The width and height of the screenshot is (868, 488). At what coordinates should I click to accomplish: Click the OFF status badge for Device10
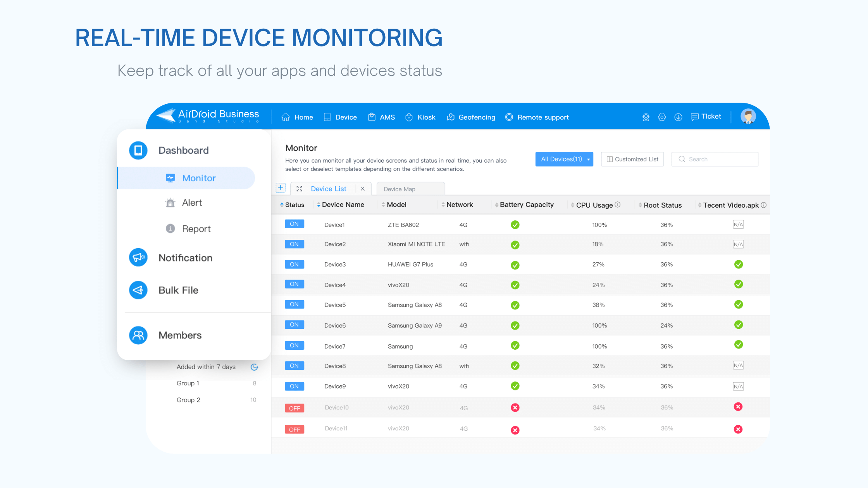pyautogui.click(x=294, y=408)
